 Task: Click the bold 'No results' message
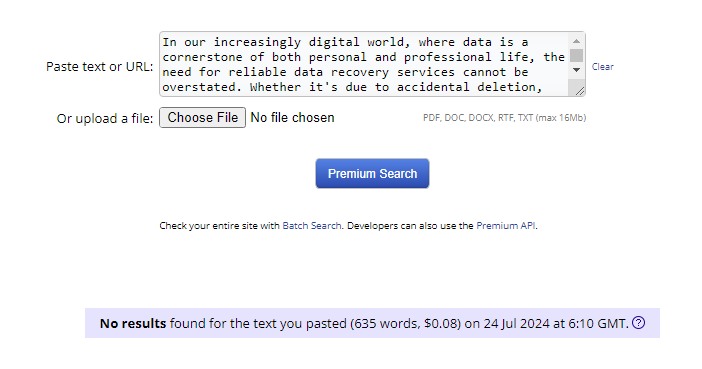(x=133, y=323)
